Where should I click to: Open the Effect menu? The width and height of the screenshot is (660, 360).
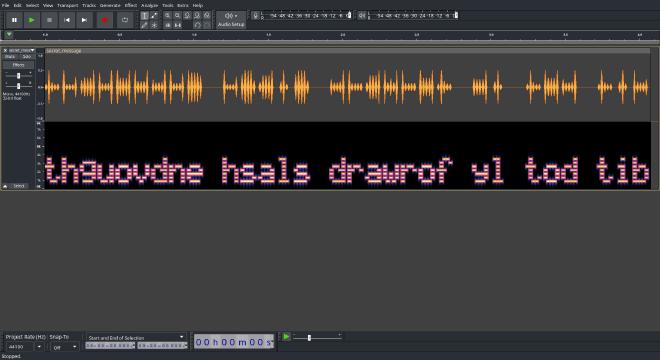click(130, 5)
